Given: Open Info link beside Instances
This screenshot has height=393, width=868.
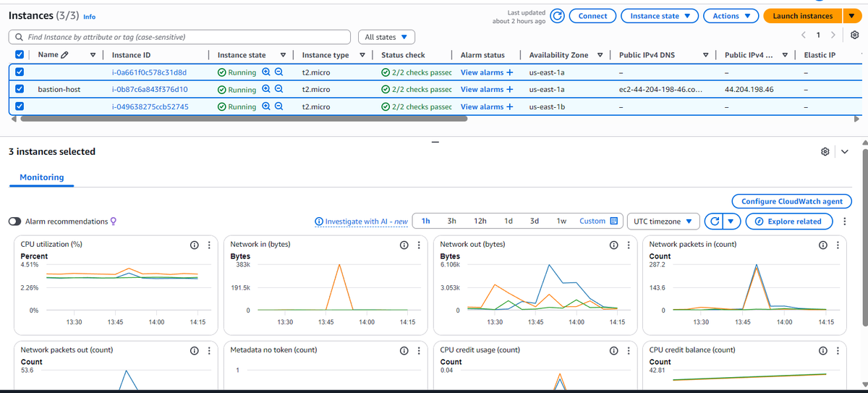Looking at the screenshot, I should click(89, 17).
